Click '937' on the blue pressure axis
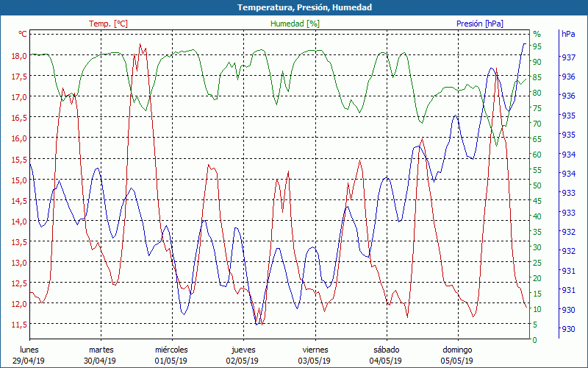588x368 pixels. (568, 57)
